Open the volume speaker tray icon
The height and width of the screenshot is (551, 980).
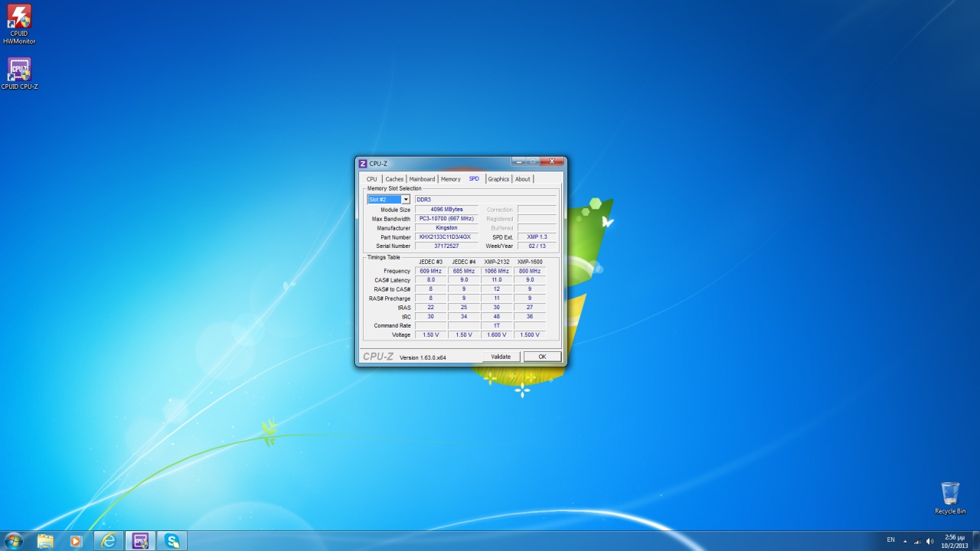929,541
